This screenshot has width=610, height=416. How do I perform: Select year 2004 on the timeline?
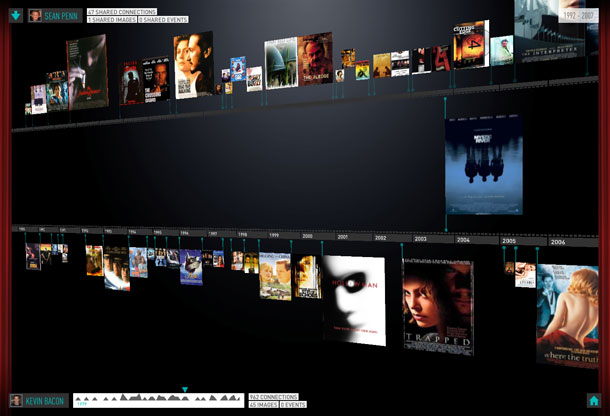463,240
